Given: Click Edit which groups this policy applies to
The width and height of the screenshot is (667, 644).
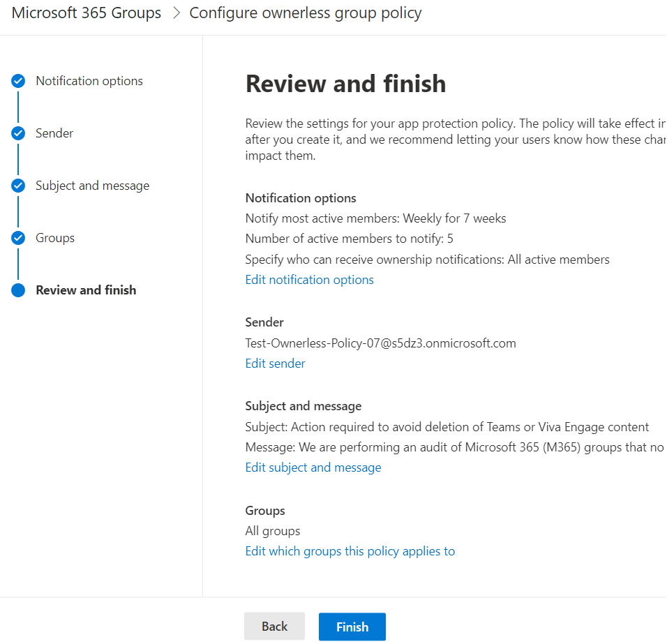Looking at the screenshot, I should 350,551.
